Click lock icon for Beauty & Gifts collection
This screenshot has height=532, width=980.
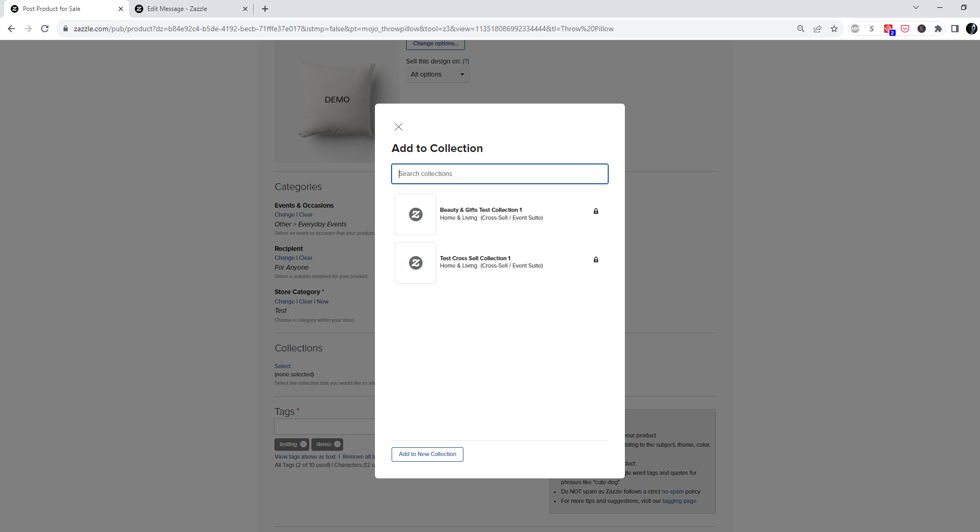(596, 211)
